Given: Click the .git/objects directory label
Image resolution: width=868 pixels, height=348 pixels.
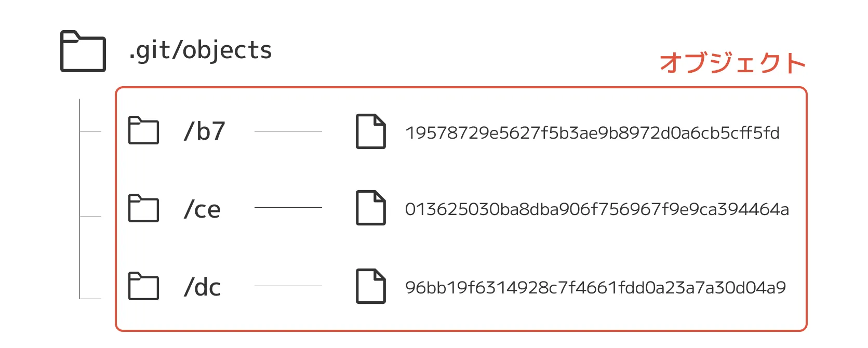Looking at the screenshot, I should click(200, 51).
